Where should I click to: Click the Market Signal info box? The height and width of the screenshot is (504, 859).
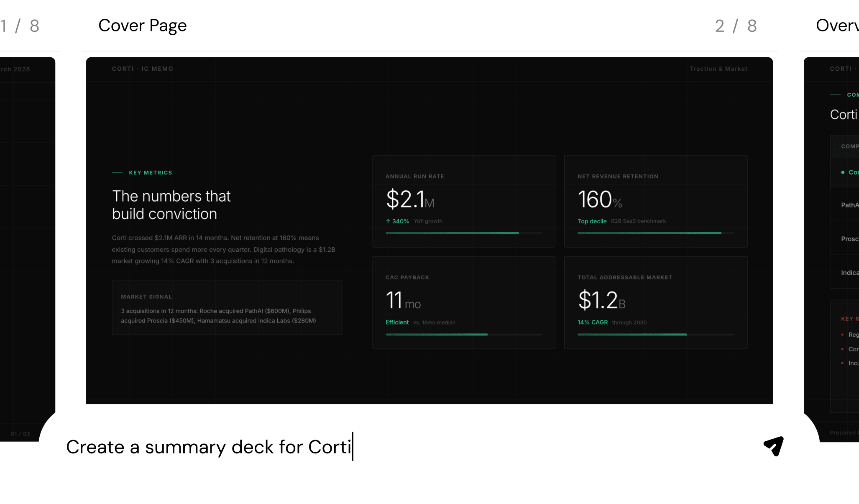click(x=227, y=307)
